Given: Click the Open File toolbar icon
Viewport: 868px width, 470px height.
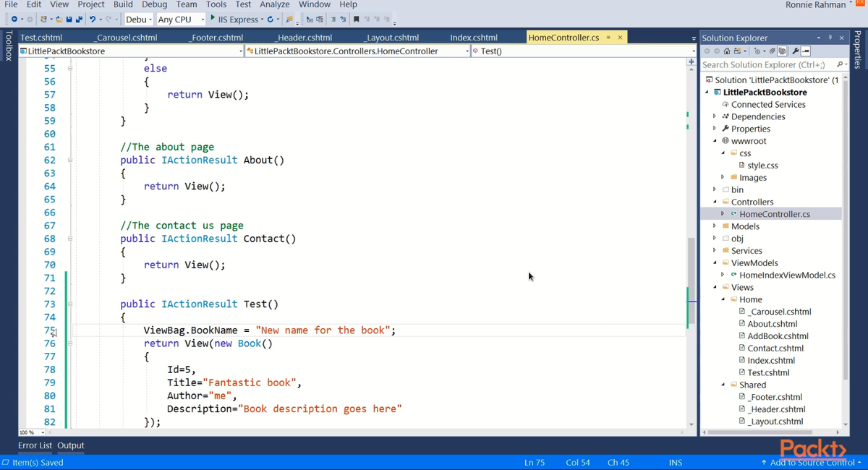Looking at the screenshot, I should pyautogui.click(x=59, y=19).
